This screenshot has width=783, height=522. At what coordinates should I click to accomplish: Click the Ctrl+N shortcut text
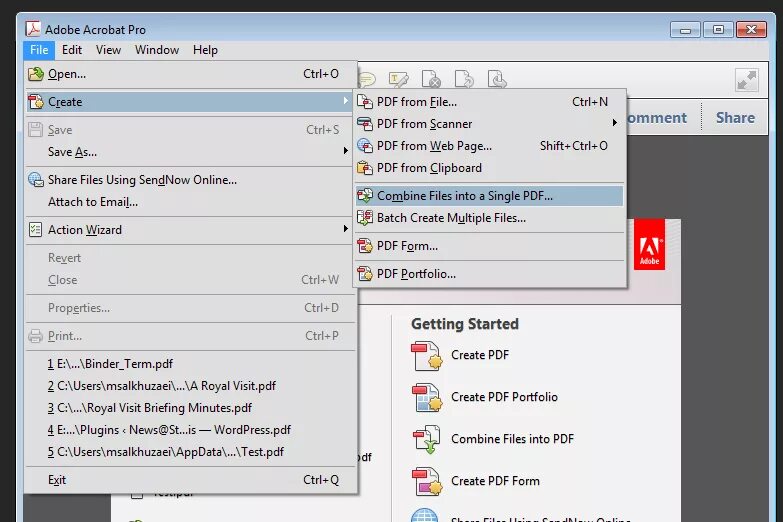590,102
